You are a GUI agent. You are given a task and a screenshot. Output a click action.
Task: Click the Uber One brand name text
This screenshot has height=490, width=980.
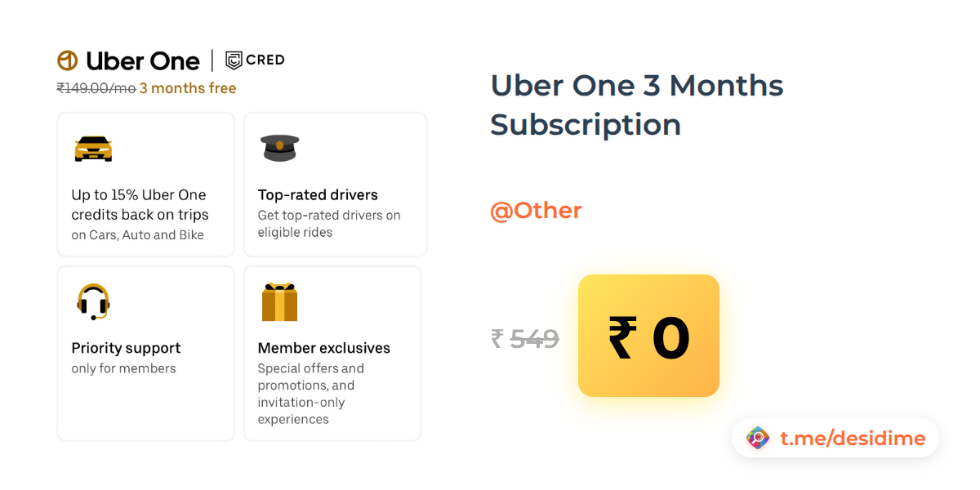coord(142,60)
